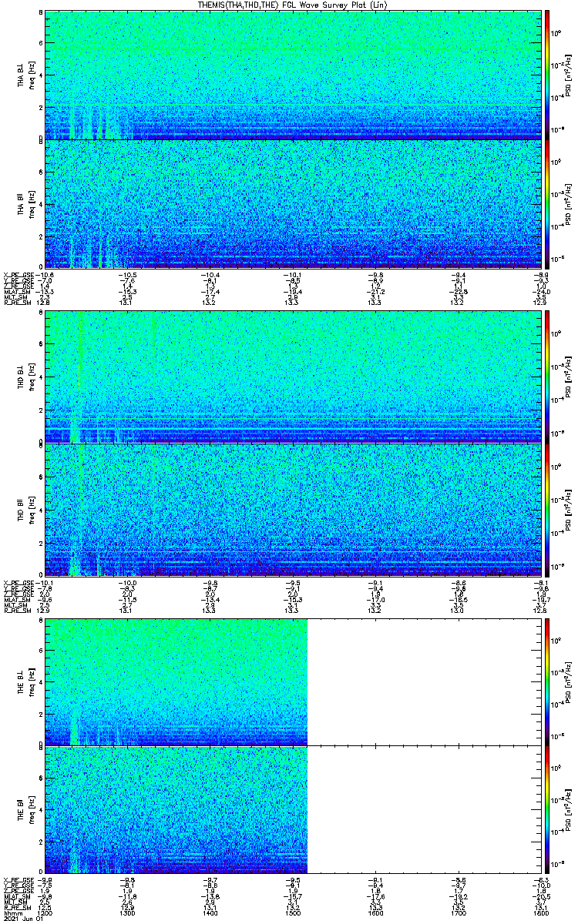Click the PSD units label beside THA B-perpendicular color bar
The height and width of the screenshot is (924, 578).
click(x=567, y=75)
